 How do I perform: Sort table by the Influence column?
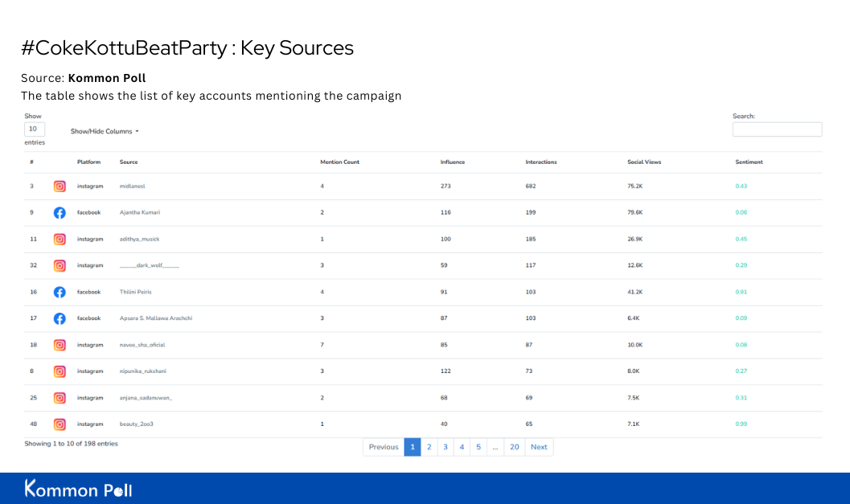pyautogui.click(x=452, y=162)
